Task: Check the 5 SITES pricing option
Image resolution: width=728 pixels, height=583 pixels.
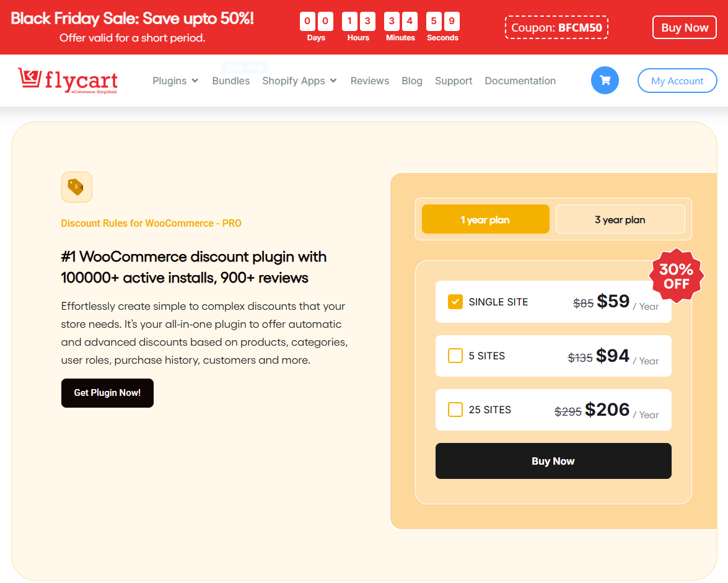Action: click(x=455, y=356)
